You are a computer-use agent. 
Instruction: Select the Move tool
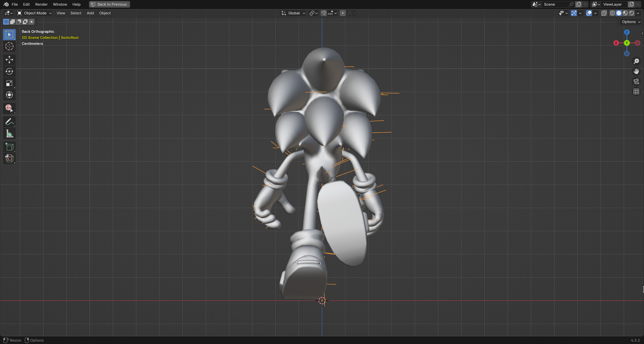point(9,60)
